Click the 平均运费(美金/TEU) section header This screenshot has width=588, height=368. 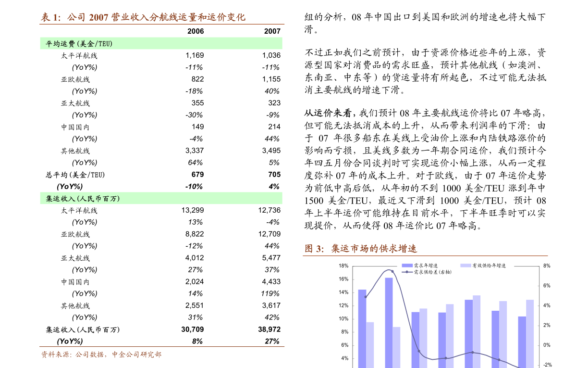(x=79, y=44)
